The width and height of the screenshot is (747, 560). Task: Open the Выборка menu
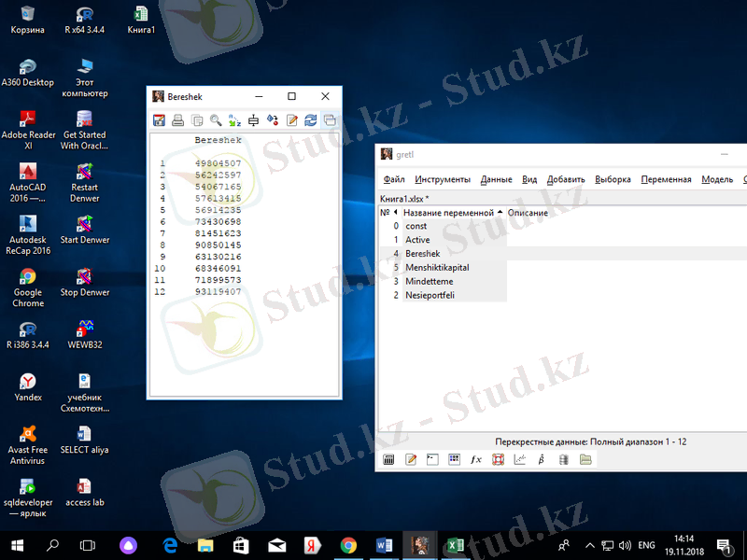click(x=613, y=179)
